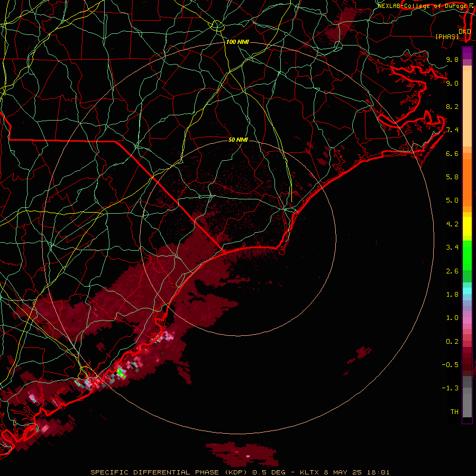Click the -1.3 legend value
Image resolution: width=476 pixels, height=476 pixels.
[450, 388]
